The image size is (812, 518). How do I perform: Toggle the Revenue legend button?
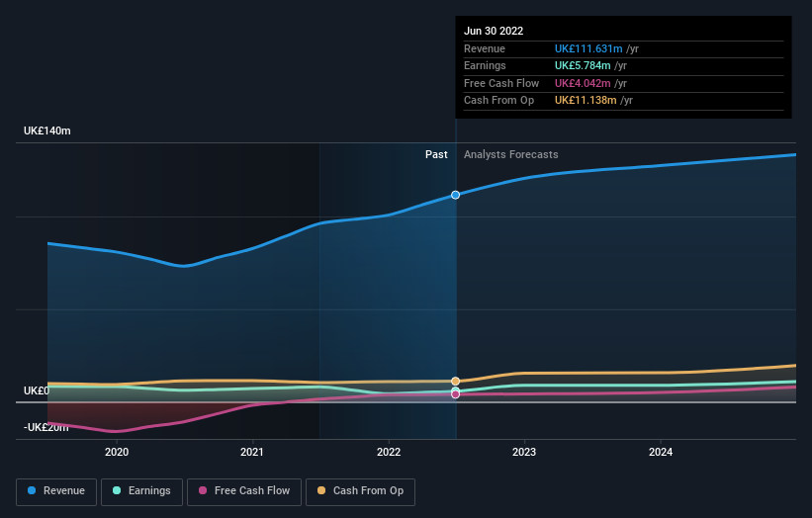pyautogui.click(x=56, y=491)
